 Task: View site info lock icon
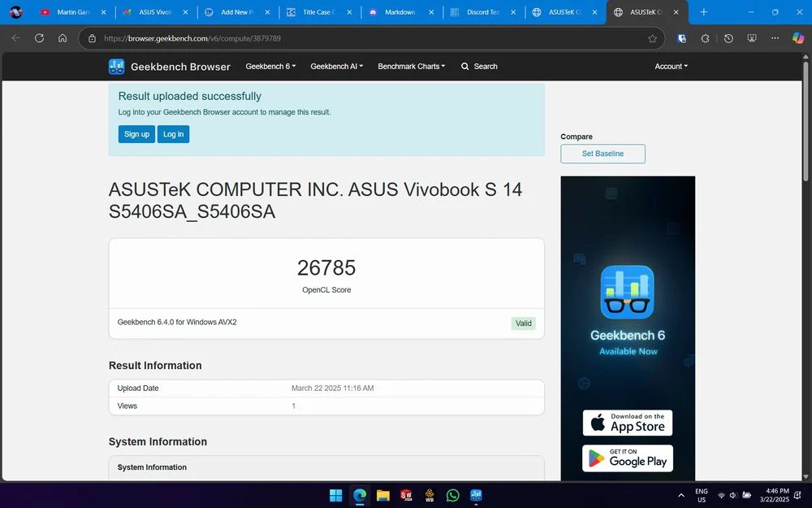[x=93, y=38]
